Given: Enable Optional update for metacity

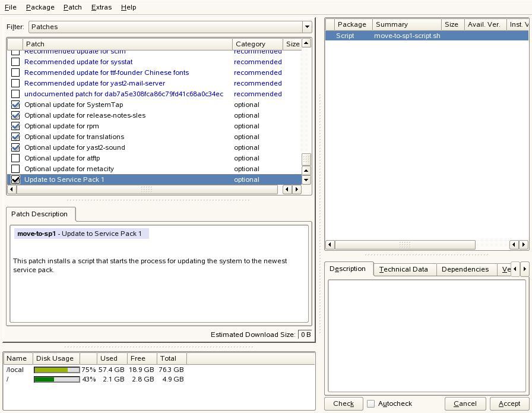Looking at the screenshot, I should (15, 169).
